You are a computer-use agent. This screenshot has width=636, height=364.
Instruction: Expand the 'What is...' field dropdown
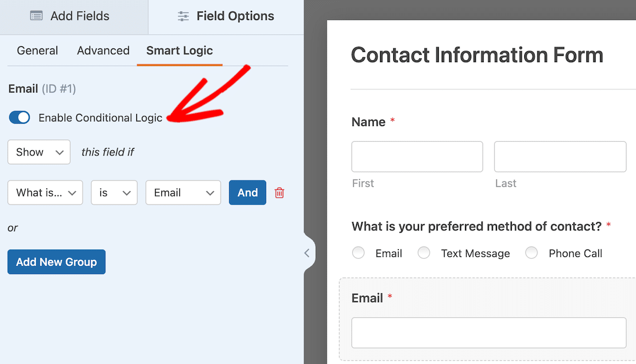coord(45,193)
